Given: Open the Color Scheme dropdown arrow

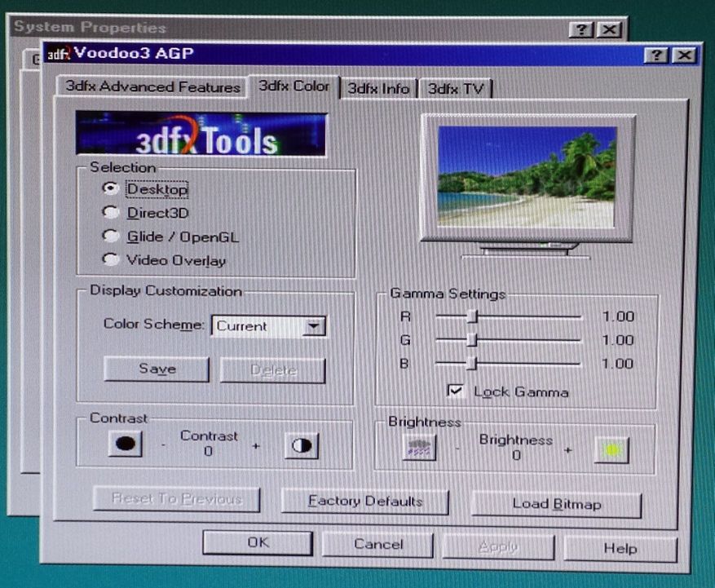Looking at the screenshot, I should coord(314,326).
